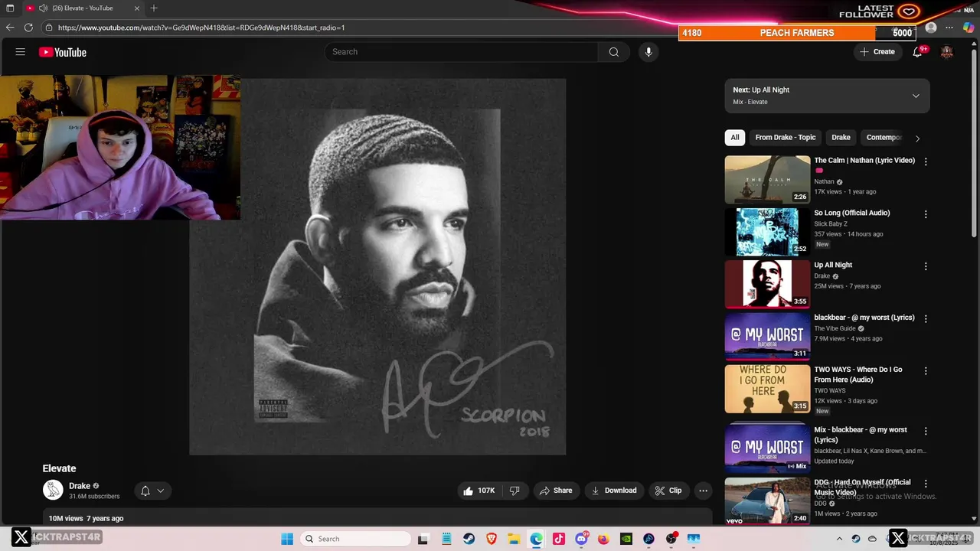Open the So Long (Official Audio) thumbnail

[x=767, y=232]
